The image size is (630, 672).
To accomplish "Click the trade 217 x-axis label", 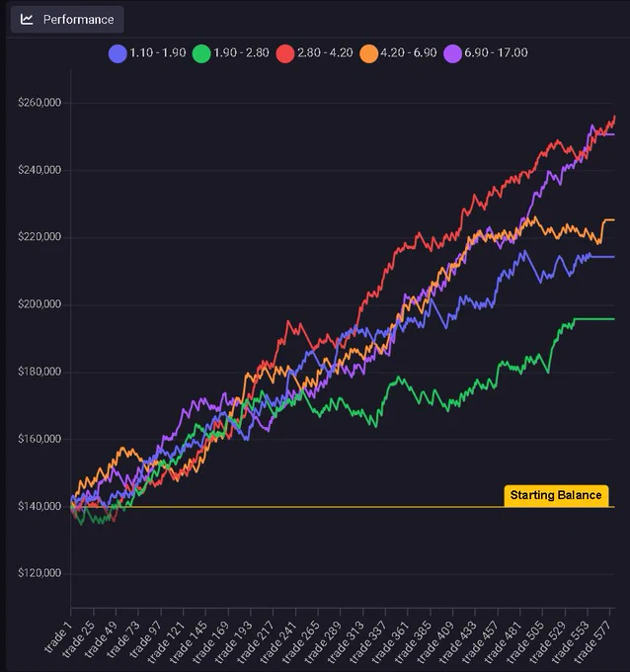I will 255,641.
